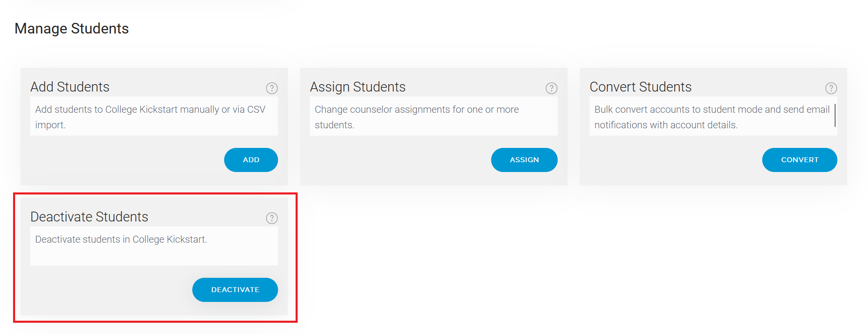
Task: Select the ASSIGN button
Action: pyautogui.click(x=524, y=160)
